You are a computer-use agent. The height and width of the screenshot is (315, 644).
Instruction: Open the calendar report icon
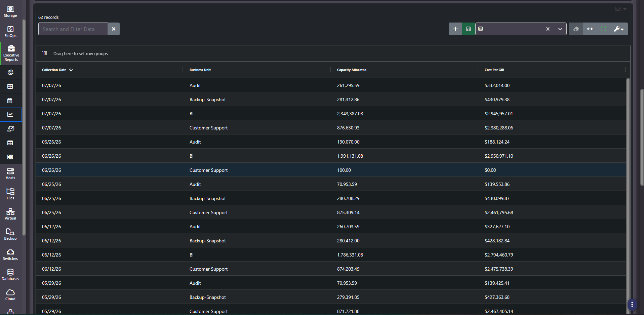click(x=10, y=101)
